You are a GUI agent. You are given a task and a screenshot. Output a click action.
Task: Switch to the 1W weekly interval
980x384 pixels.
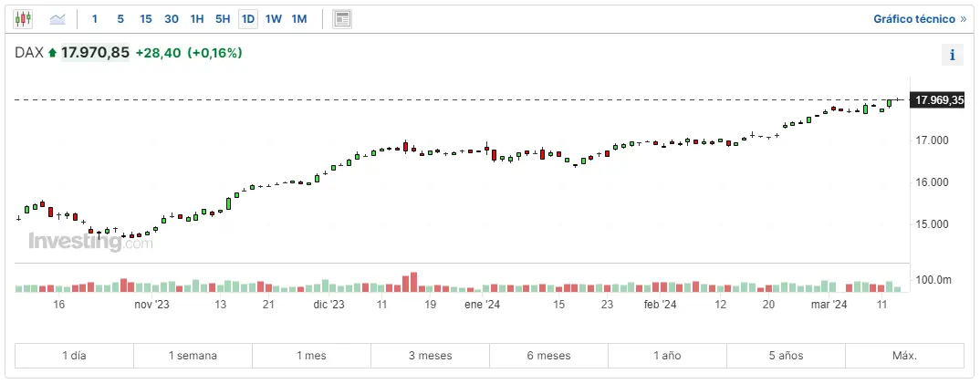273,18
